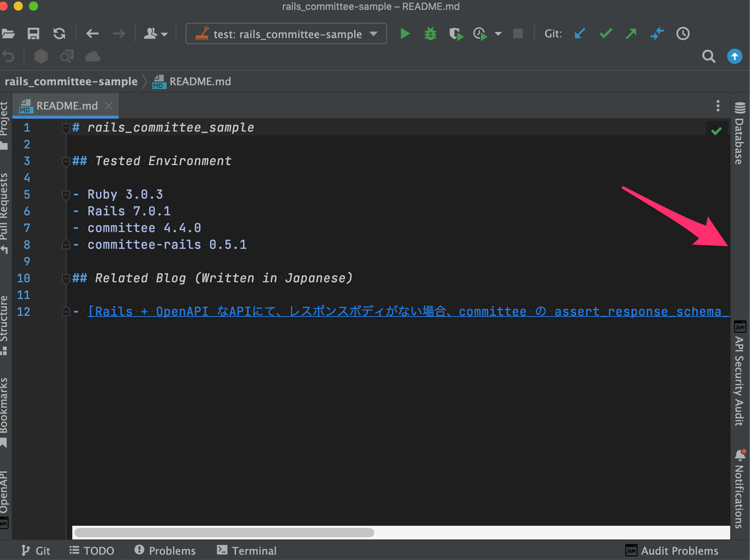The height and width of the screenshot is (560, 750).
Task: Save all files with the floppy disk icon
Action: (x=34, y=34)
